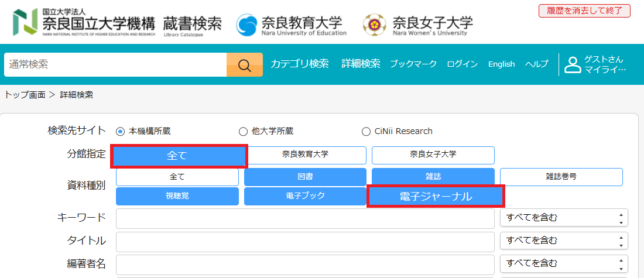Follow the トップ画面 breadcrumb link
This screenshot has width=644, height=278.
[x=25, y=94]
